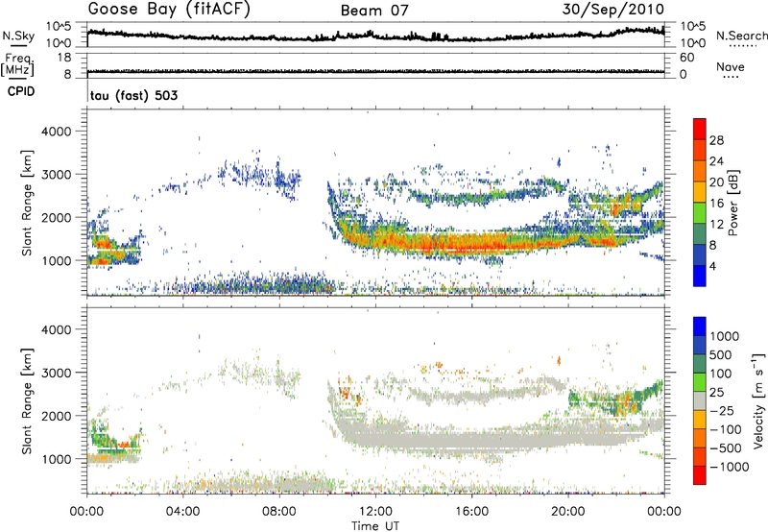
Task: Click the "Goose Bay (fitACF)" title
Action: click(x=169, y=10)
